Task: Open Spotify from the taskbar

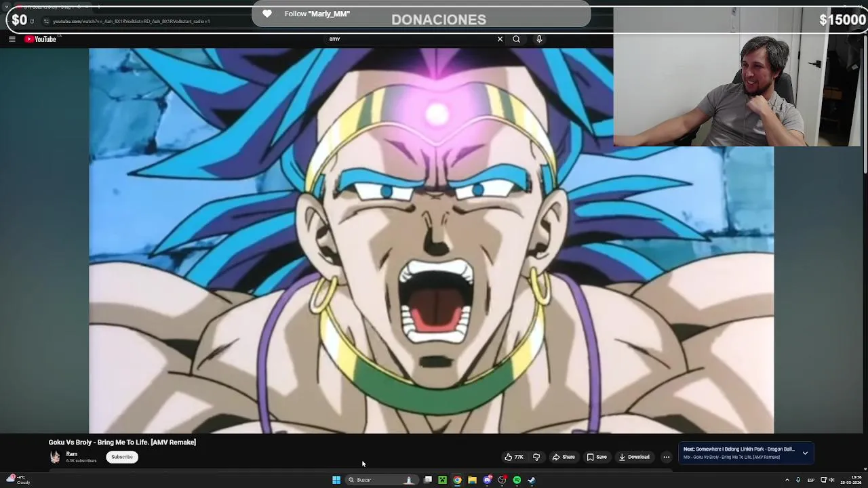Action: [x=517, y=480]
